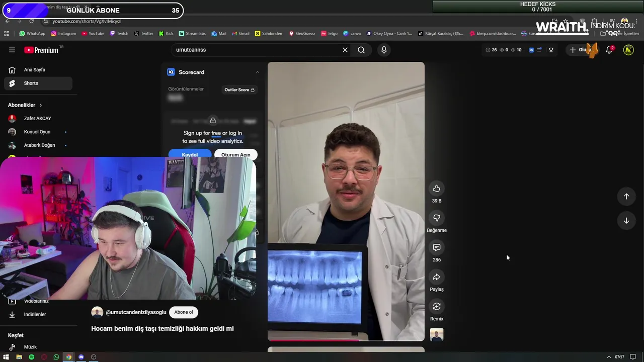Open the letgo bookmark
The image size is (644, 362).
tap(329, 34)
